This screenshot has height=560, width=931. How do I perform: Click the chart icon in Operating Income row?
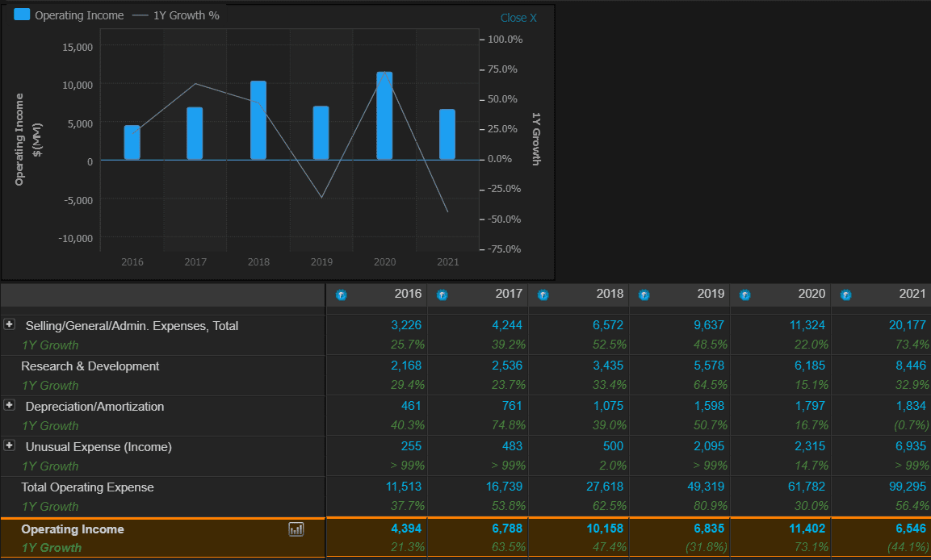(x=296, y=529)
